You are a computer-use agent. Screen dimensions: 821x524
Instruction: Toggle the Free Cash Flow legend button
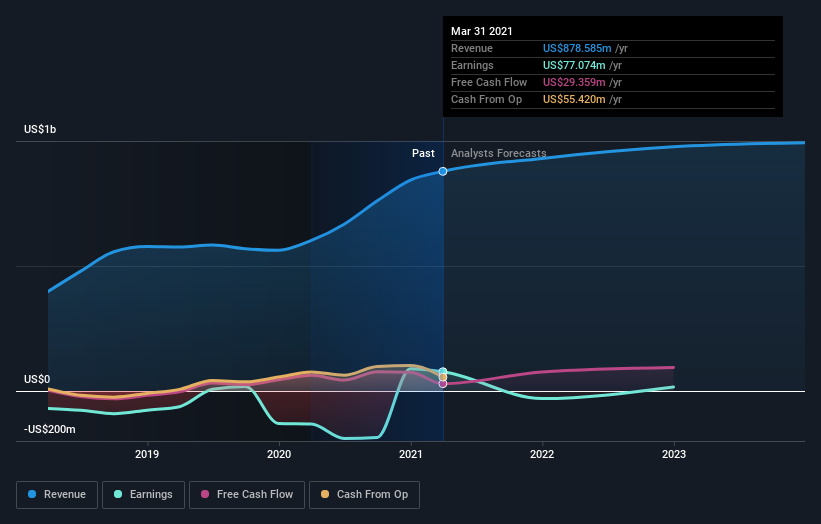(x=247, y=495)
